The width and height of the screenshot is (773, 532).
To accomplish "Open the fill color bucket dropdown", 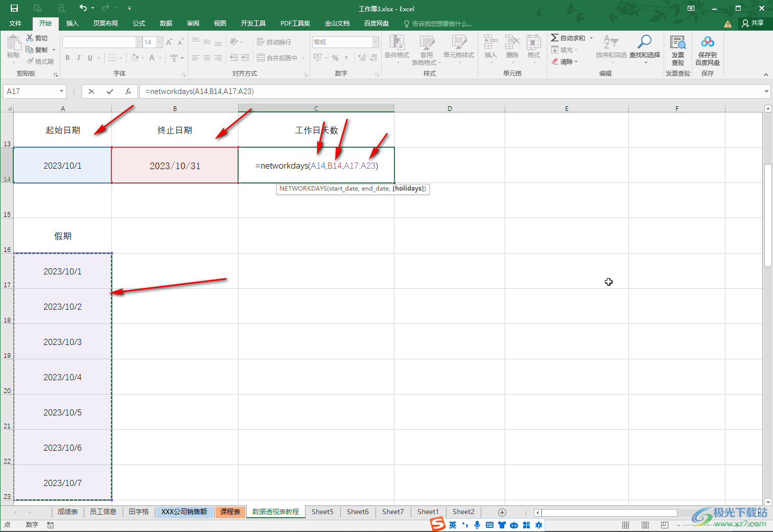I will 143,58.
